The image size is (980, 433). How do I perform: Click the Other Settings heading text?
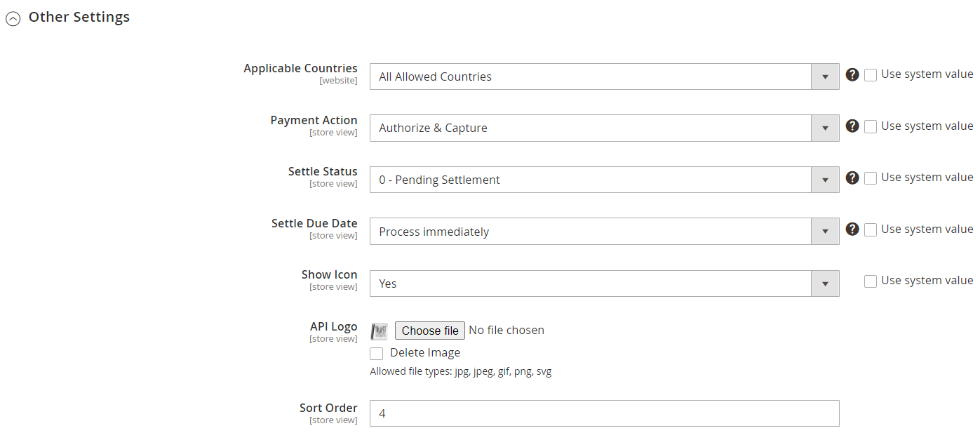pyautogui.click(x=79, y=18)
